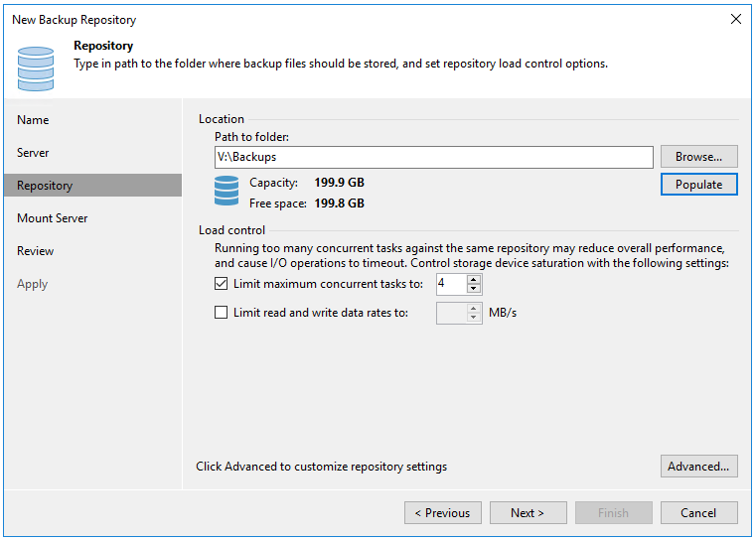
Task: Increase concurrent tasks with up arrow
Action: 474,279
